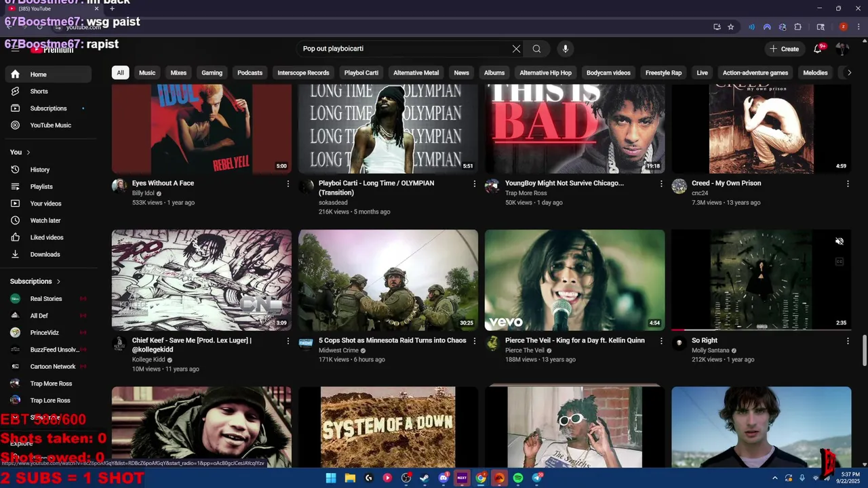This screenshot has height=488, width=868.
Task: Open Spotify from the taskbar
Action: tap(518, 478)
